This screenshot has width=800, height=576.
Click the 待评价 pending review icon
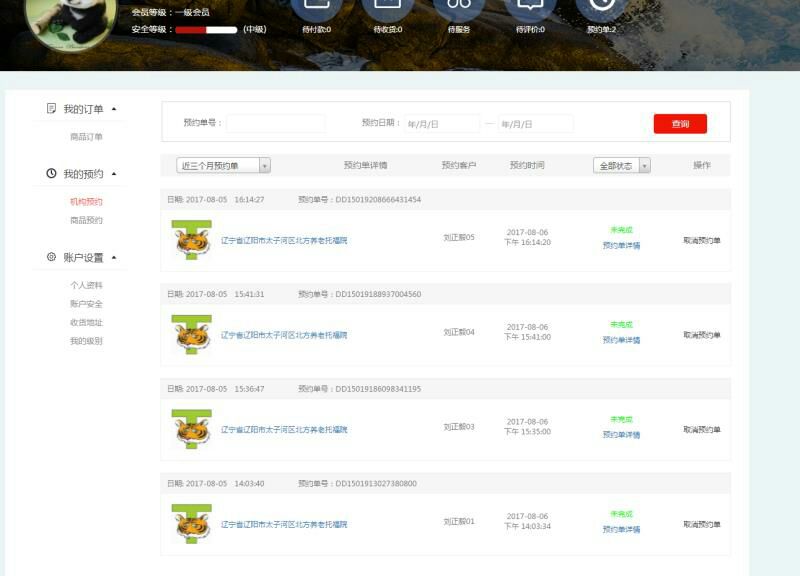(x=530, y=8)
